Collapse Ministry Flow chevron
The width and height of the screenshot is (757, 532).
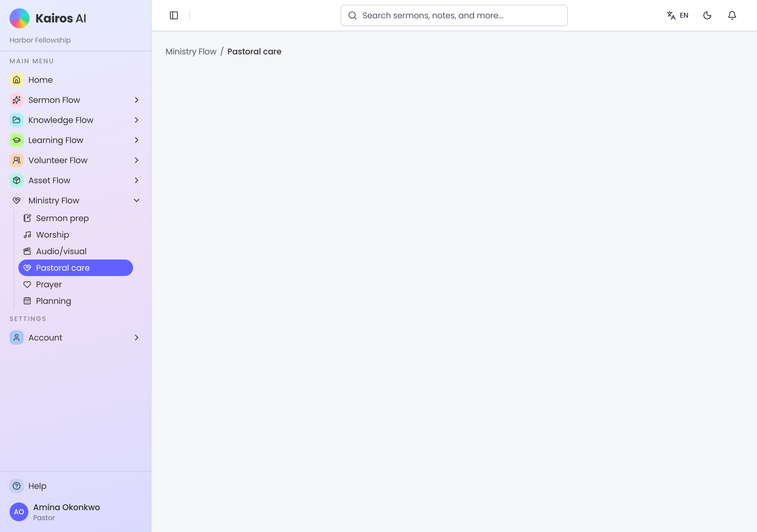137,200
